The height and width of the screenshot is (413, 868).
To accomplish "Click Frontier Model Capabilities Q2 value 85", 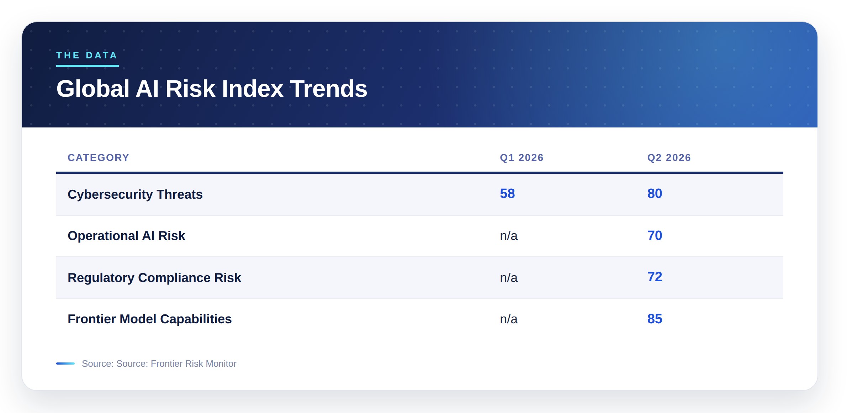I will (x=655, y=319).
